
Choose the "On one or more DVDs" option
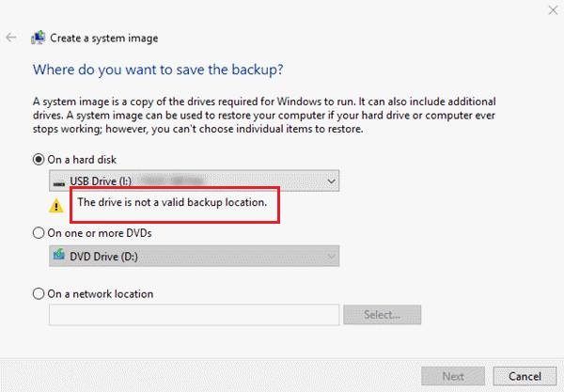(x=39, y=232)
